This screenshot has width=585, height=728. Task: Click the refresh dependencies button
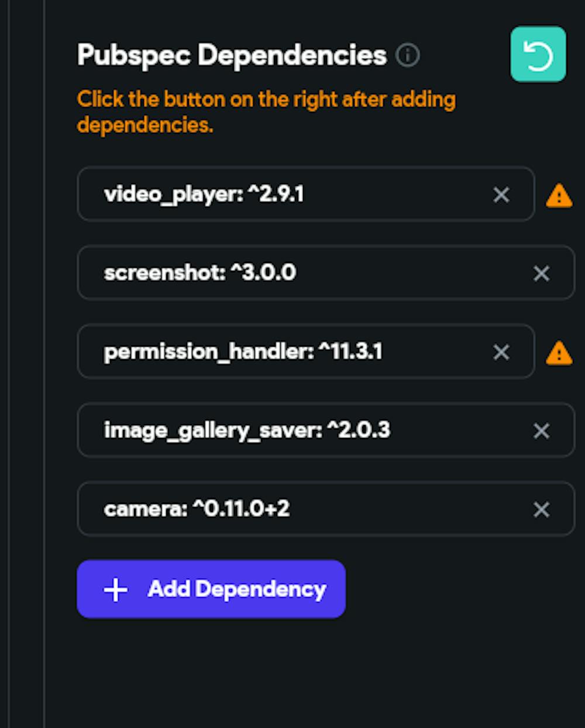click(538, 54)
